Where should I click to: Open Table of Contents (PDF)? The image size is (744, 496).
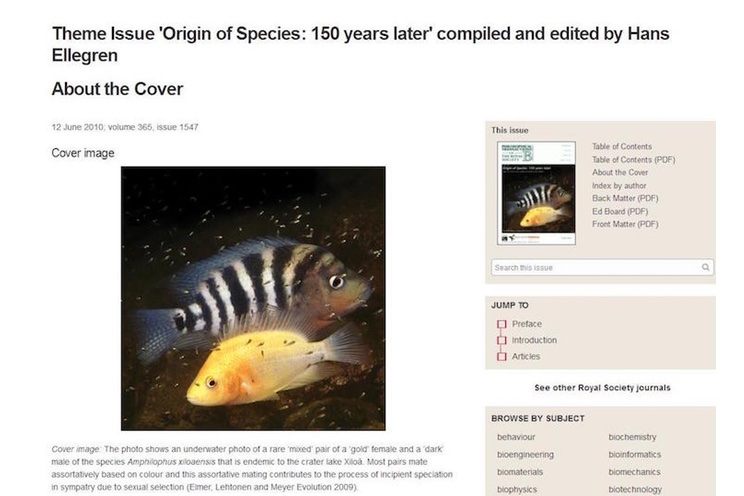(633, 160)
